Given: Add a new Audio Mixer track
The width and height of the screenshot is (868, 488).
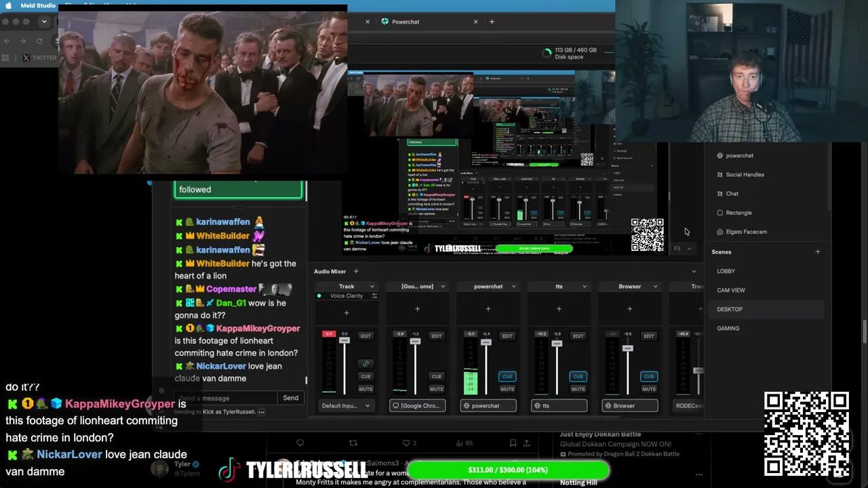Looking at the screenshot, I should coord(355,272).
